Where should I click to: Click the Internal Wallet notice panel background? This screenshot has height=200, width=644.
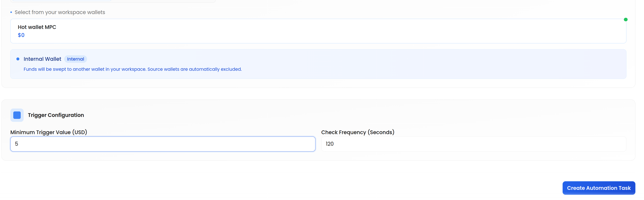(419, 64)
